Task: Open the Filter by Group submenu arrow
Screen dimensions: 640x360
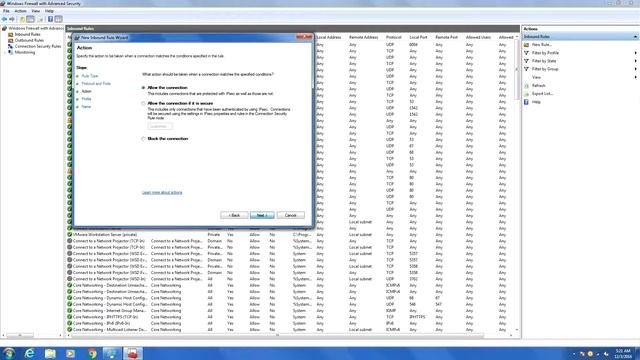Action: click(635, 69)
